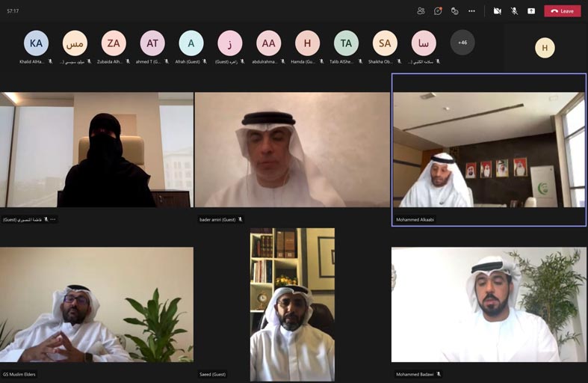Select the ZA participant avatar
The height and width of the screenshot is (383, 588).
114,43
